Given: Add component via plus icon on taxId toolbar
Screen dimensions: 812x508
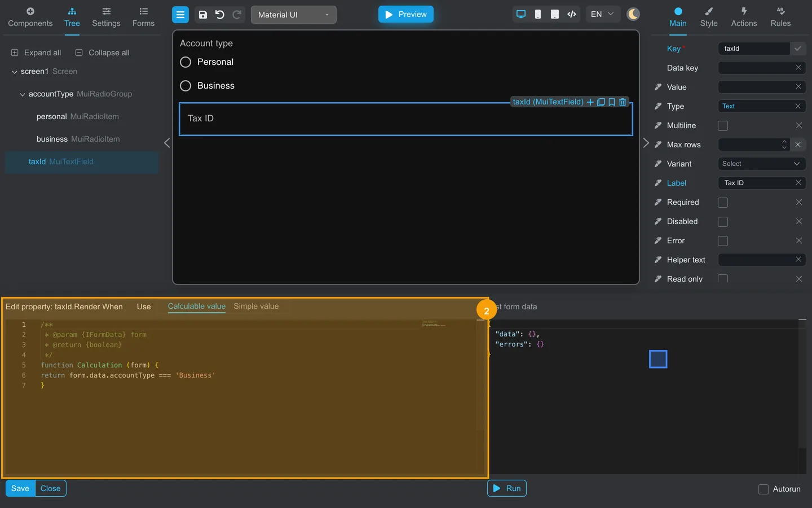Looking at the screenshot, I should 590,102.
